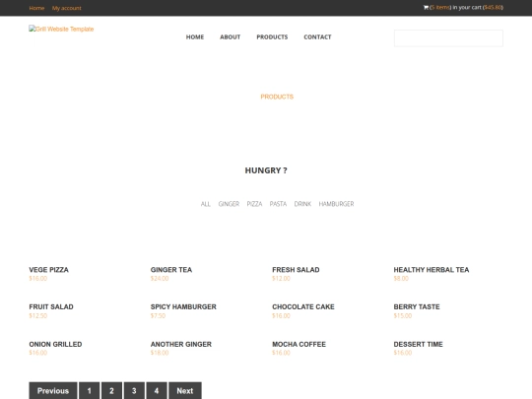Click the orange PRODUCTS breadcrumb link
Screen dimensions: 532x399
[277, 97]
